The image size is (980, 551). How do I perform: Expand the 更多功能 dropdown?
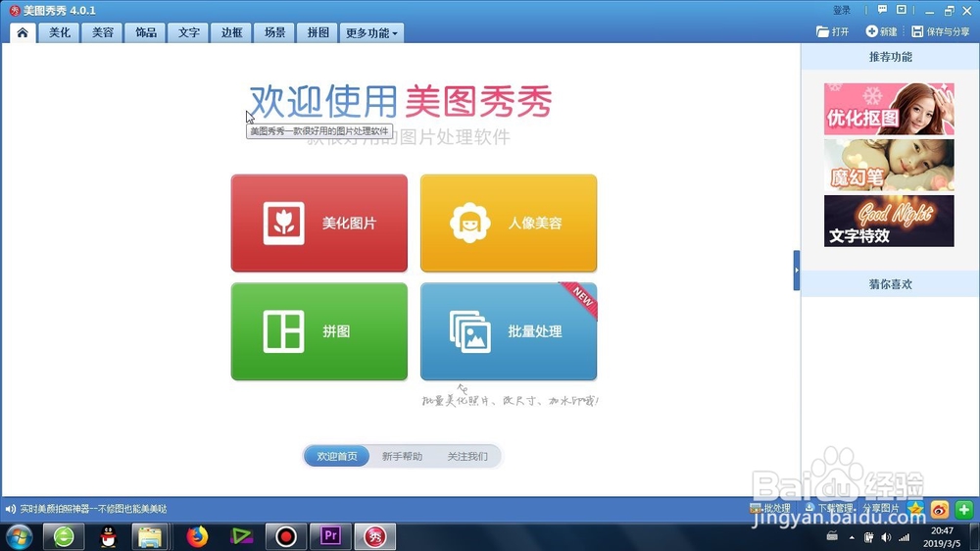coord(371,32)
